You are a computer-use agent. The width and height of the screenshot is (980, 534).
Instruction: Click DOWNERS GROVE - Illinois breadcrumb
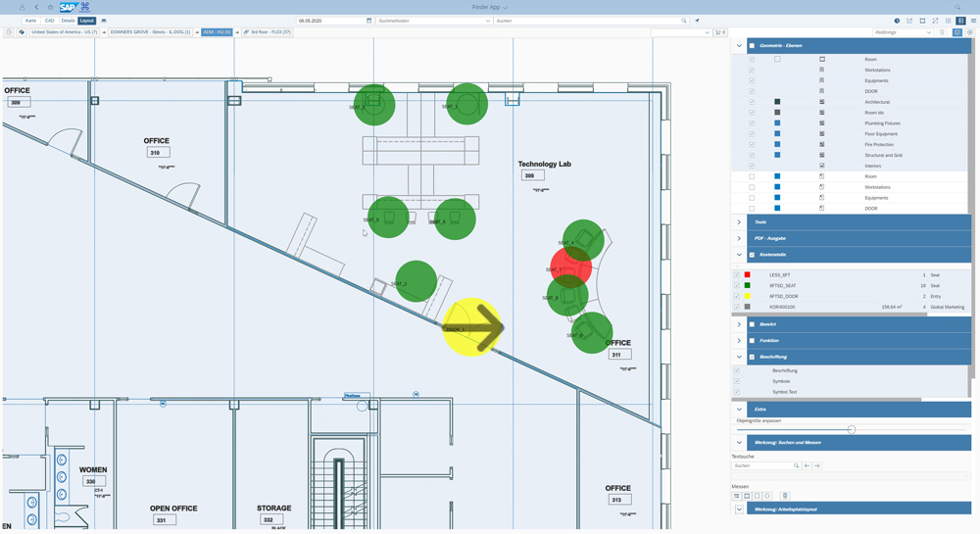(x=150, y=32)
